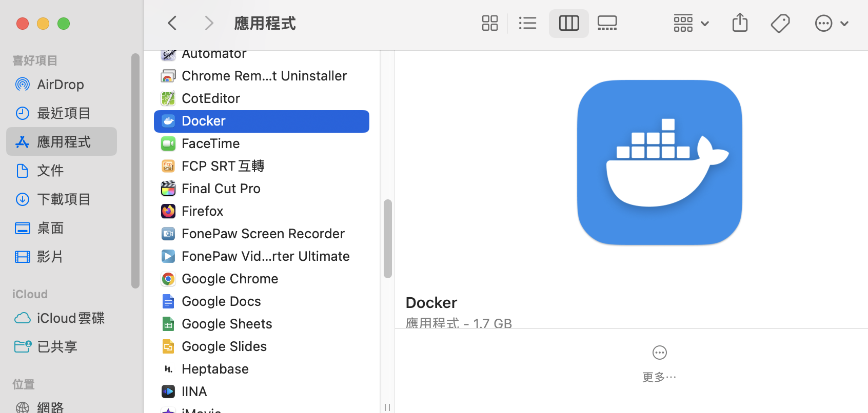Screen dimensions: 868x413
Task: Click the Back navigation arrow
Action: (172, 23)
